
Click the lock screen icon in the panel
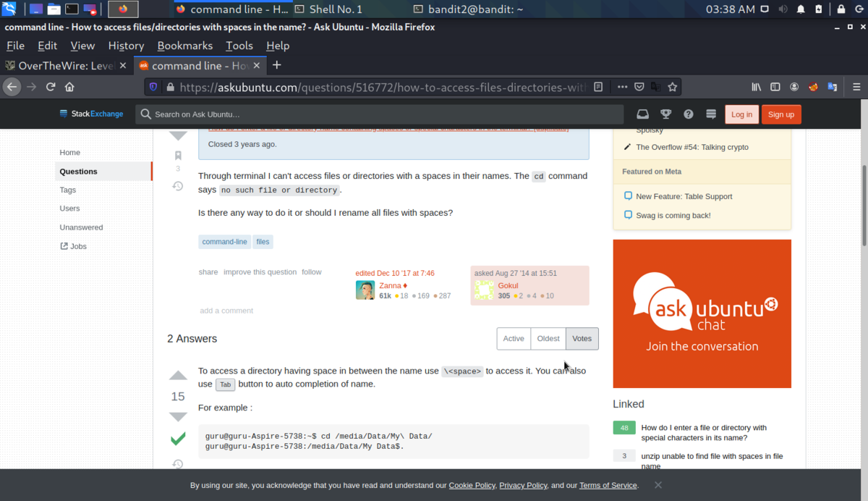pos(841,9)
